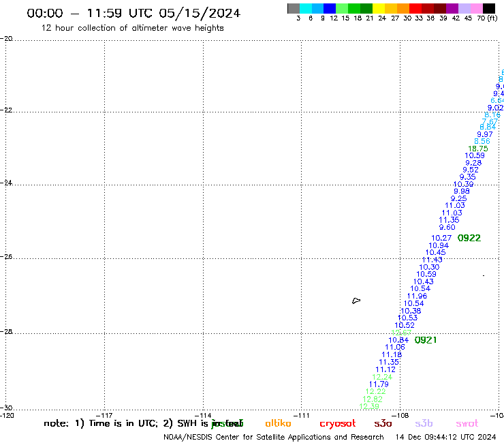Click the reading '10.94'

[439, 245]
